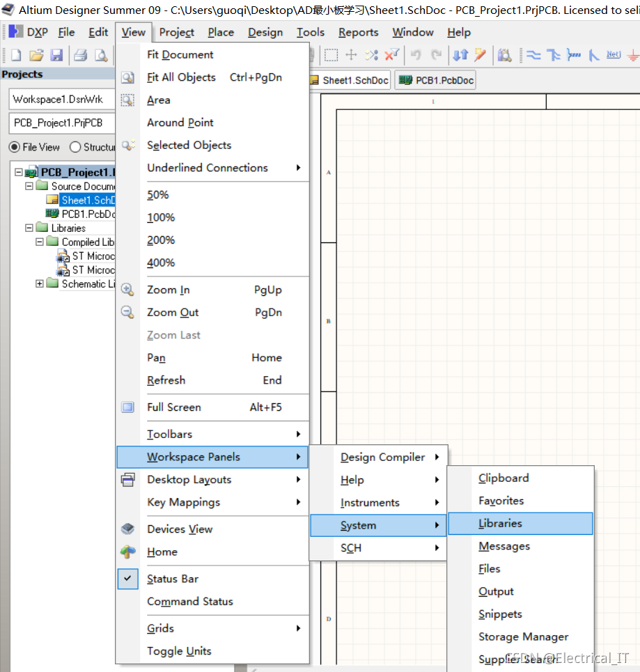Click the Workspace1.DsnWrk field
The width and height of the screenshot is (640, 672).
click(x=62, y=100)
